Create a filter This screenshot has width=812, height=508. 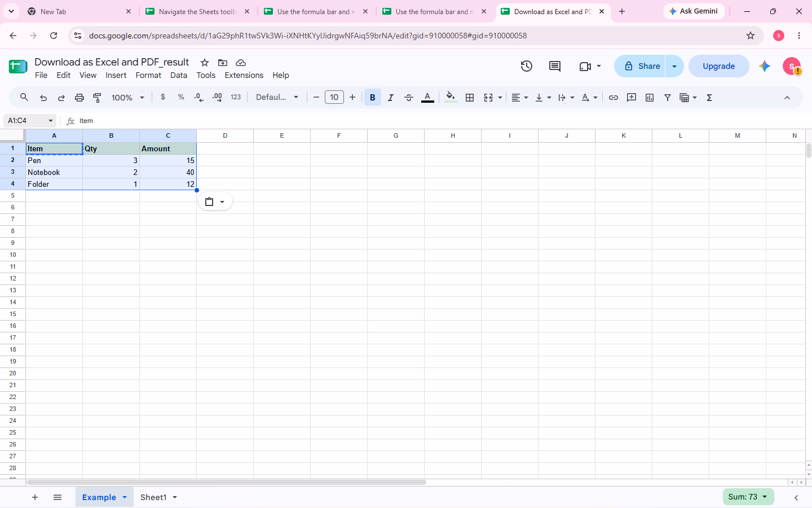click(668, 98)
